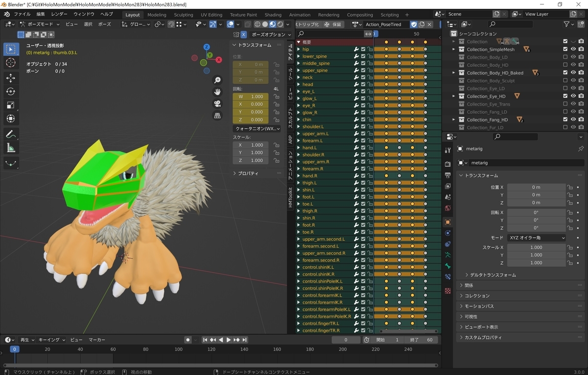Open the Object Data armature properties tab
This screenshot has width=588, height=375.
click(x=447, y=255)
